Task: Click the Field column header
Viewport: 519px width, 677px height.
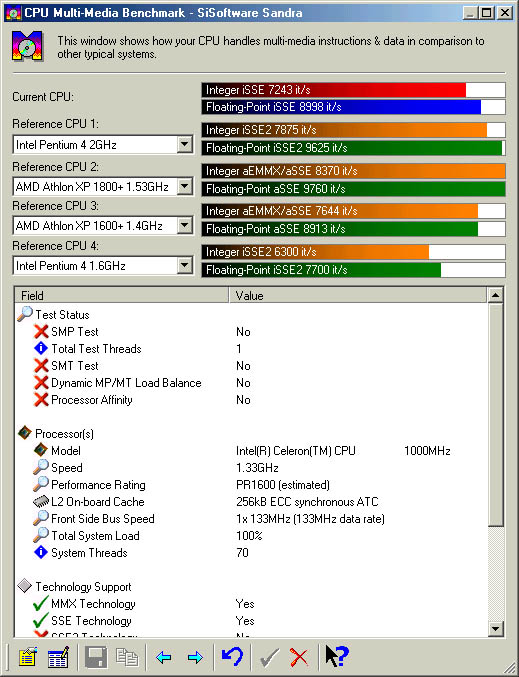Action: click(122, 296)
